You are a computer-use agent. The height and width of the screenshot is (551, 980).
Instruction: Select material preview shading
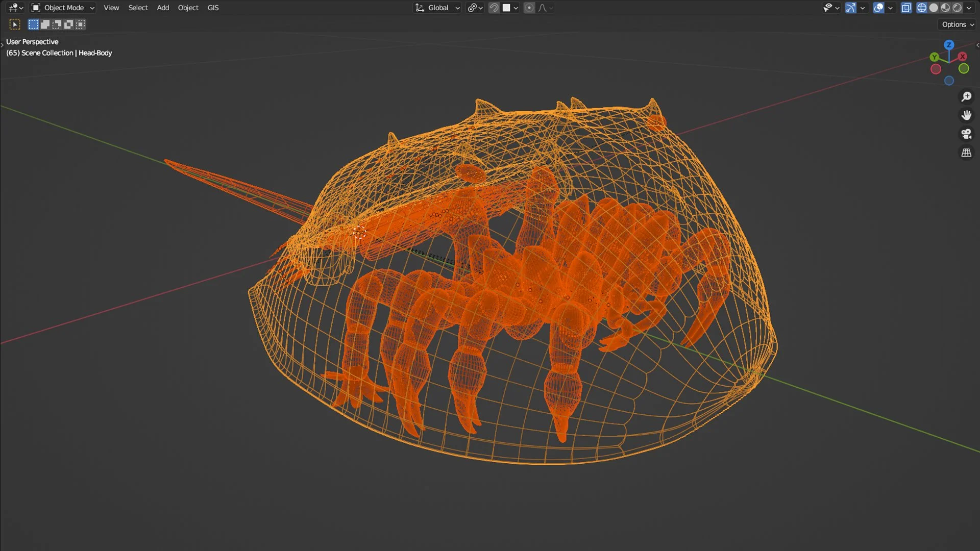pyautogui.click(x=945, y=8)
